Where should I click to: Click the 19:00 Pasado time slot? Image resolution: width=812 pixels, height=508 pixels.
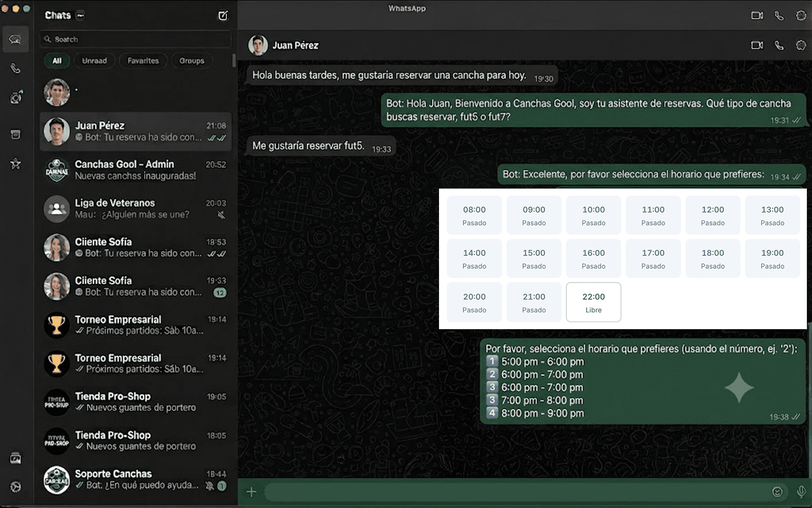pyautogui.click(x=772, y=259)
